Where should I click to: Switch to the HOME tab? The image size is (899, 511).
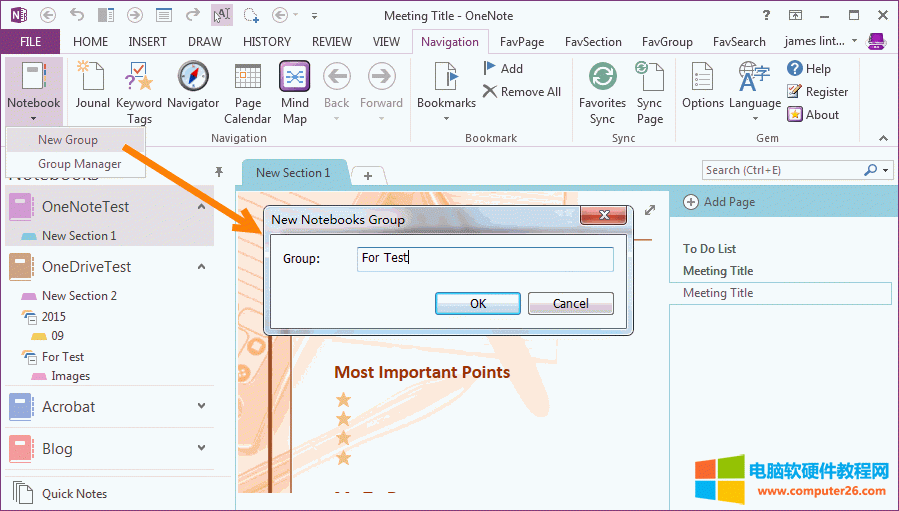pyautogui.click(x=91, y=42)
